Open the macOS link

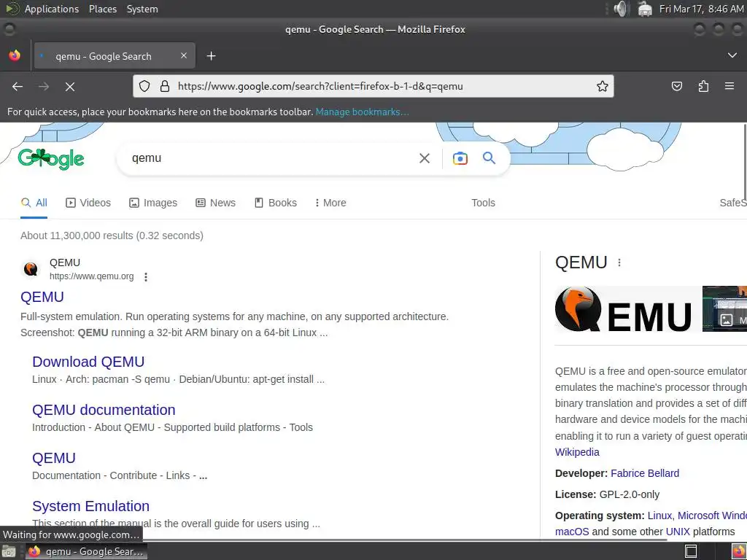coord(572,532)
